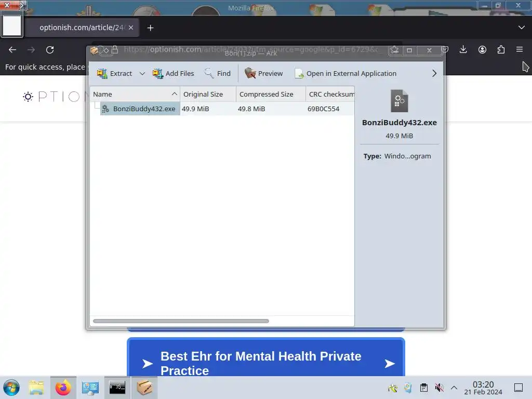
Task: Click the Extract button in Ark
Action: (x=115, y=73)
